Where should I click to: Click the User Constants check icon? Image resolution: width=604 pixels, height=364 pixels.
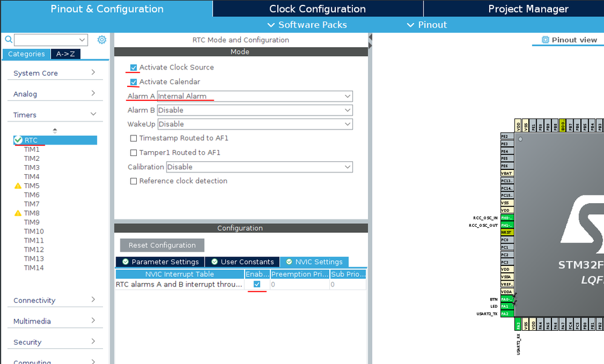tap(215, 262)
